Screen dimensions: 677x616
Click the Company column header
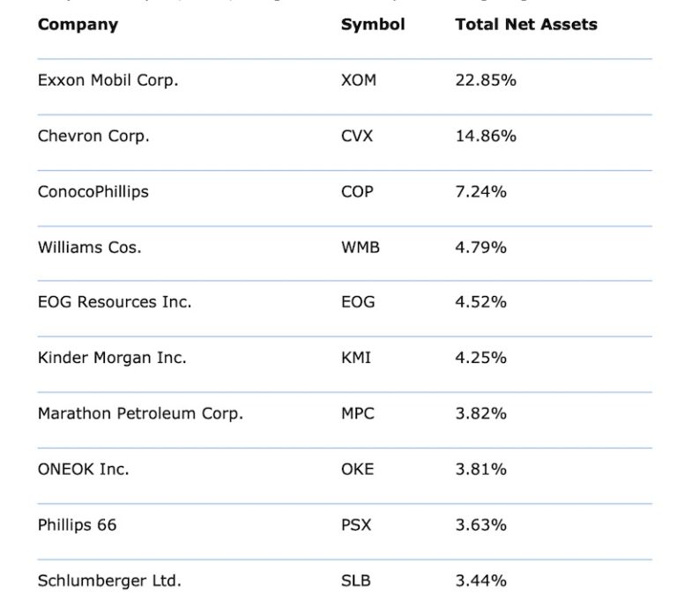78,25
